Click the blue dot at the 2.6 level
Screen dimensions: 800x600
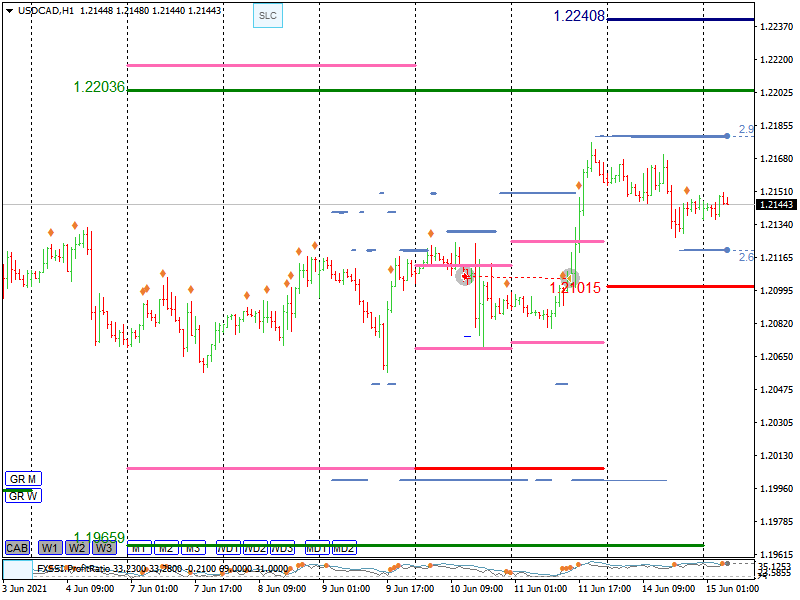(727, 250)
